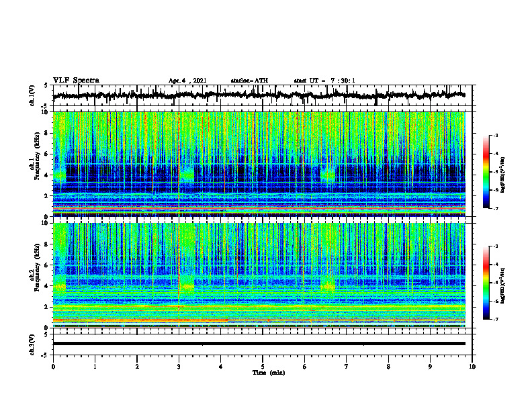Click the ch.1 color bar log(PSD) unit label

pos(503,175)
